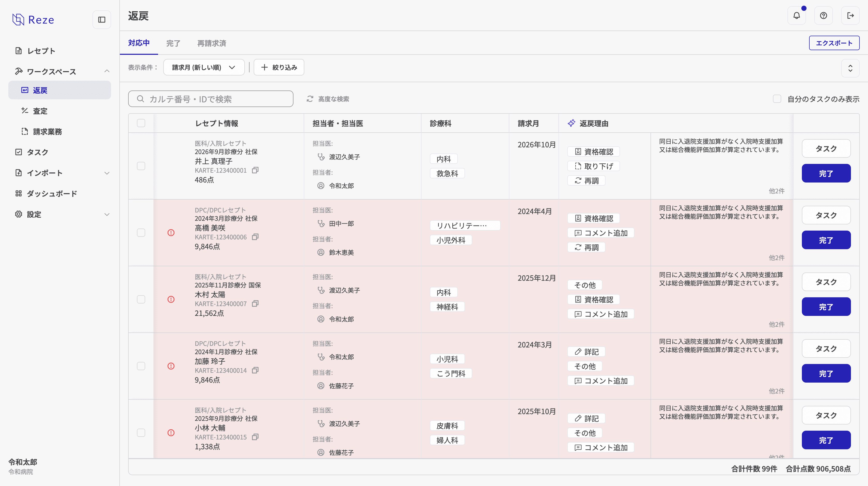Copy karte number KARTE-123400007
This screenshot has width=868, height=486.
point(255,304)
